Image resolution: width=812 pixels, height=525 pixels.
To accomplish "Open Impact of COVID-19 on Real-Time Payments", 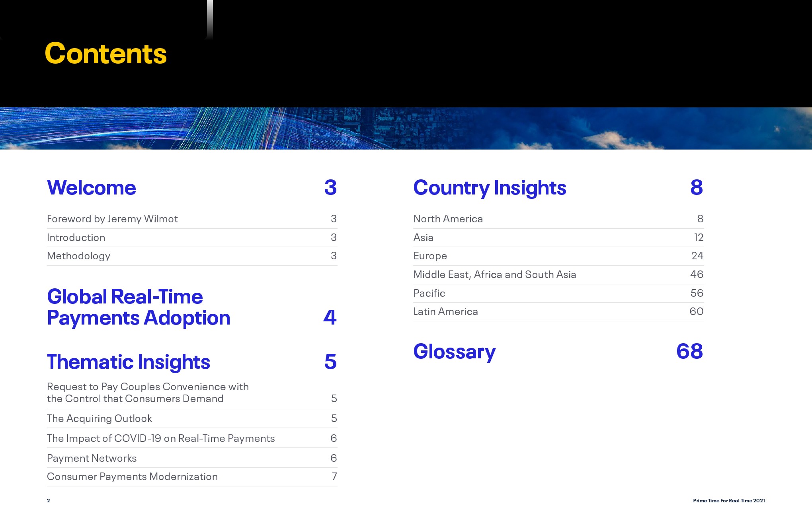I will coord(161,438).
